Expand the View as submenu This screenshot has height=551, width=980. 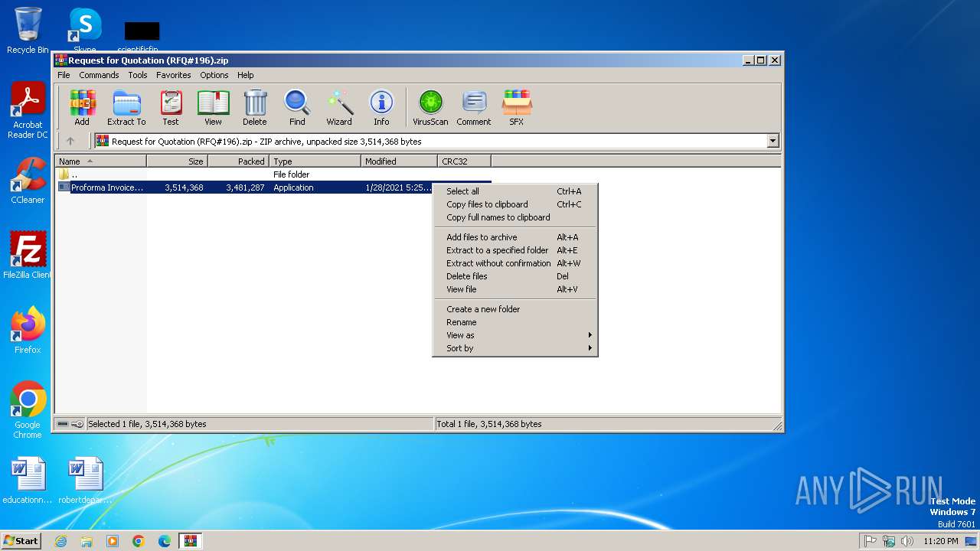coord(515,335)
